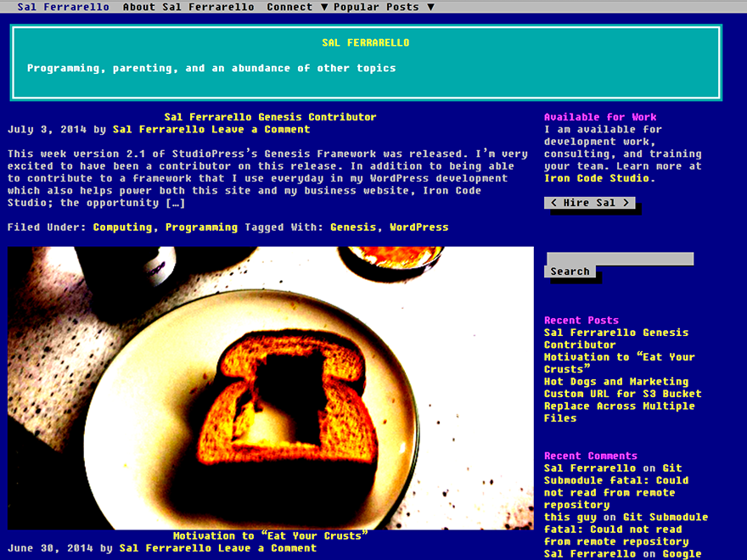Click the first Sal Ferrarello commenter link

[x=590, y=468]
